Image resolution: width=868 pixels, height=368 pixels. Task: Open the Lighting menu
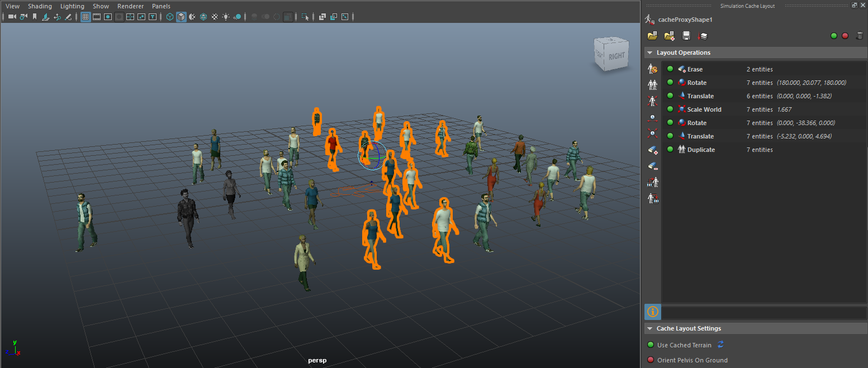click(x=72, y=6)
